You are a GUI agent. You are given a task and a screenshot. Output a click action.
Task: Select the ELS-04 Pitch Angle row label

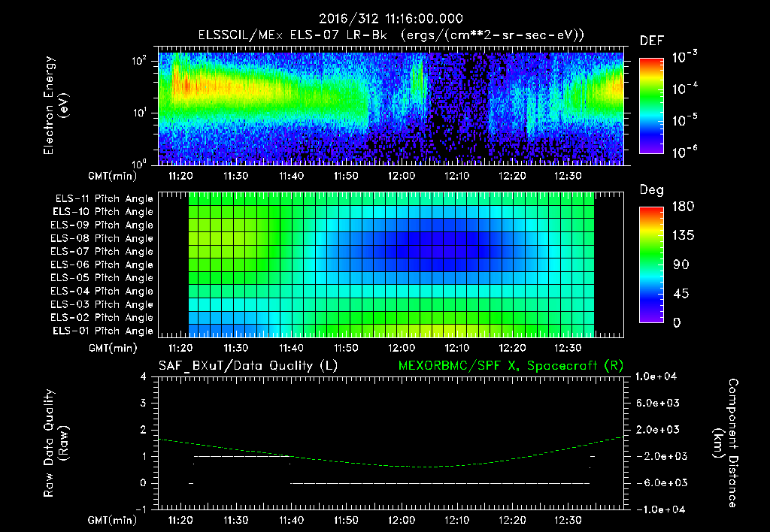(x=102, y=291)
